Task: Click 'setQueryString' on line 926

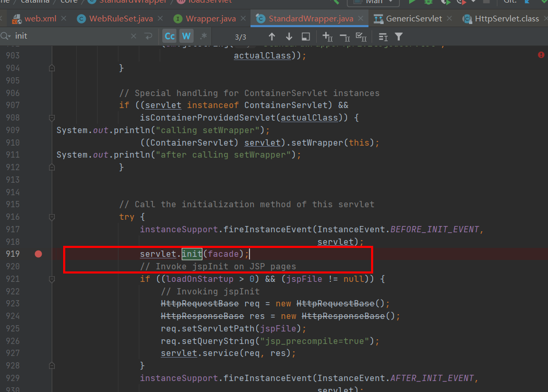Action: 218,341
